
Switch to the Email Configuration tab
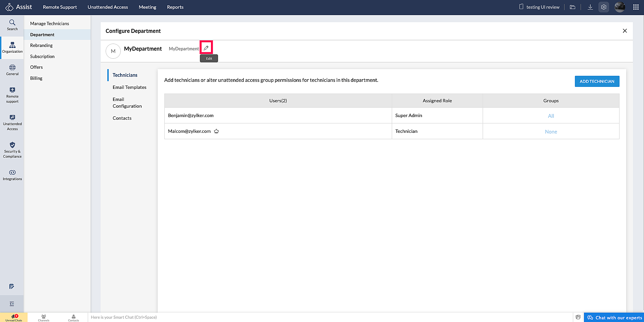[127, 103]
